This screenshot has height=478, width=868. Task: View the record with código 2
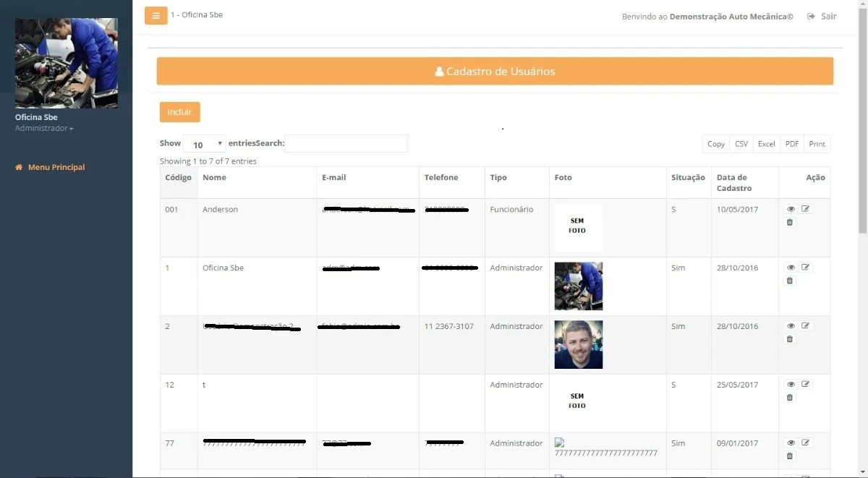[x=791, y=326]
